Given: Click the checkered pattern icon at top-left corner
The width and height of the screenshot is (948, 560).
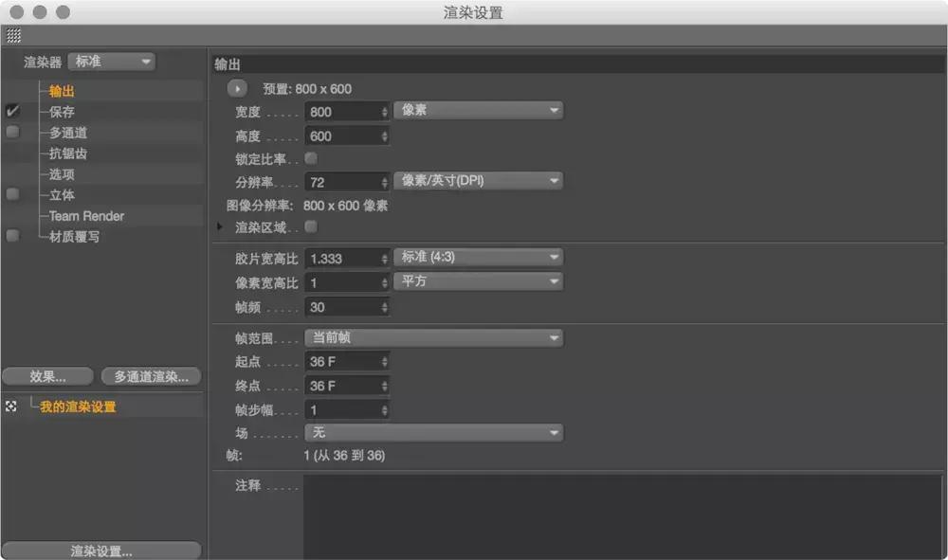Looking at the screenshot, I should pos(14,36).
